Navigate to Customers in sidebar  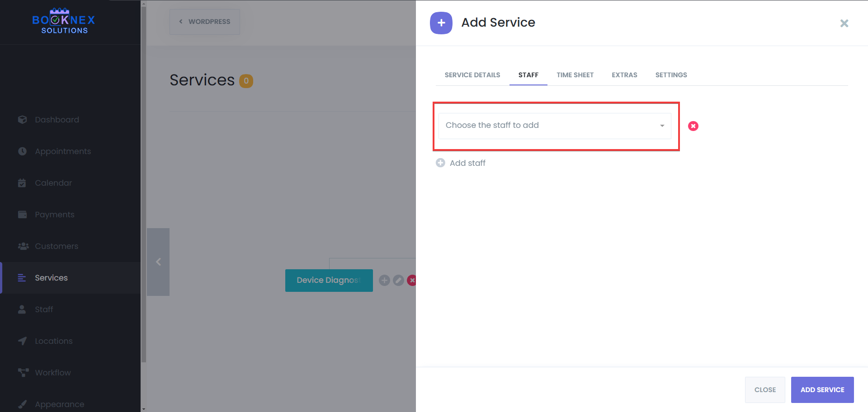tap(56, 246)
